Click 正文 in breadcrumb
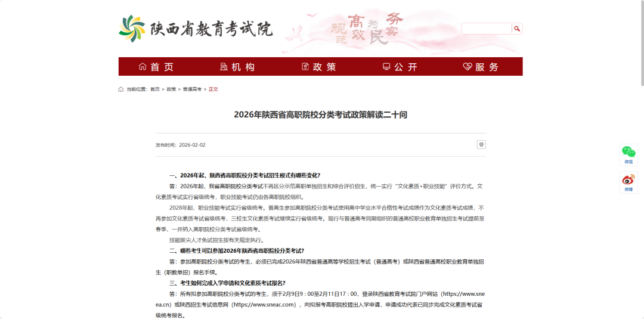 click(x=213, y=89)
